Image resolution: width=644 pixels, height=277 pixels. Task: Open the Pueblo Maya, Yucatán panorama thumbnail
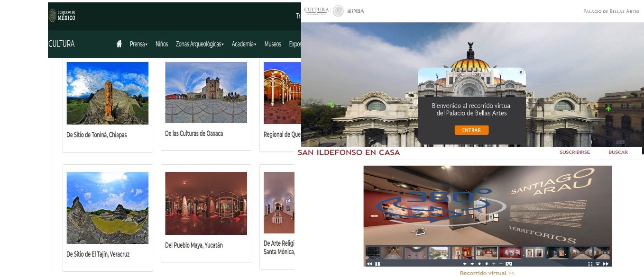pos(206,203)
